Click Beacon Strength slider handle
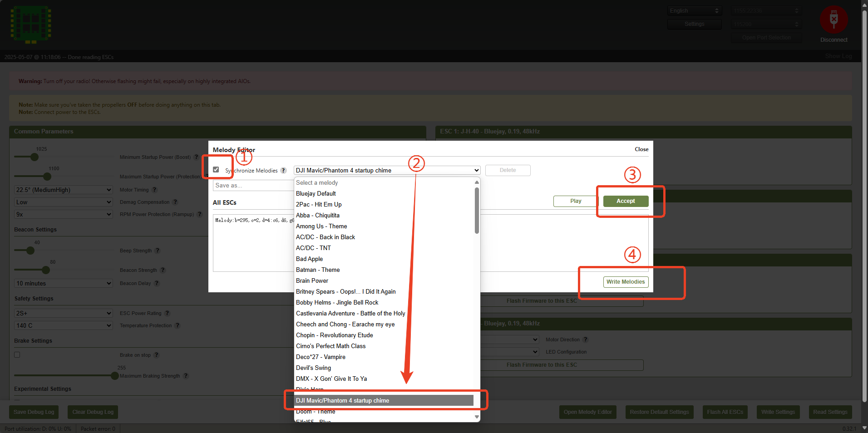 [x=46, y=270]
